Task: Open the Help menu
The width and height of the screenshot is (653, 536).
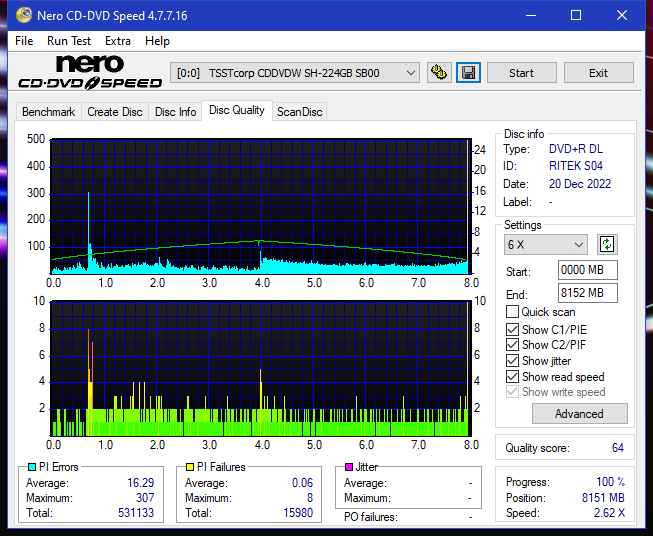Action: [157, 41]
